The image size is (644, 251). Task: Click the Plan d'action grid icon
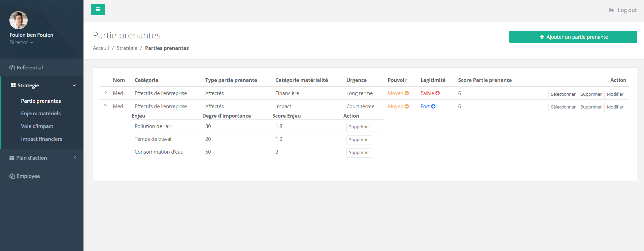point(12,158)
